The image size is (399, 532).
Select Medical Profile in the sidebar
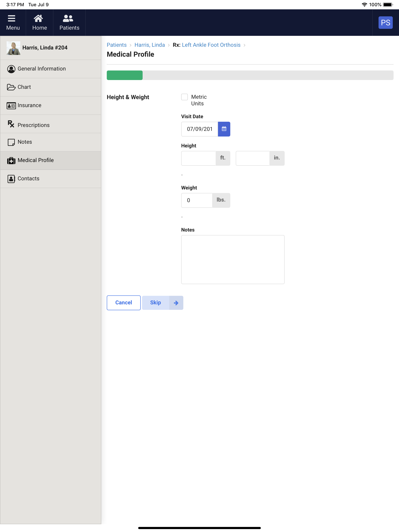tap(51, 160)
